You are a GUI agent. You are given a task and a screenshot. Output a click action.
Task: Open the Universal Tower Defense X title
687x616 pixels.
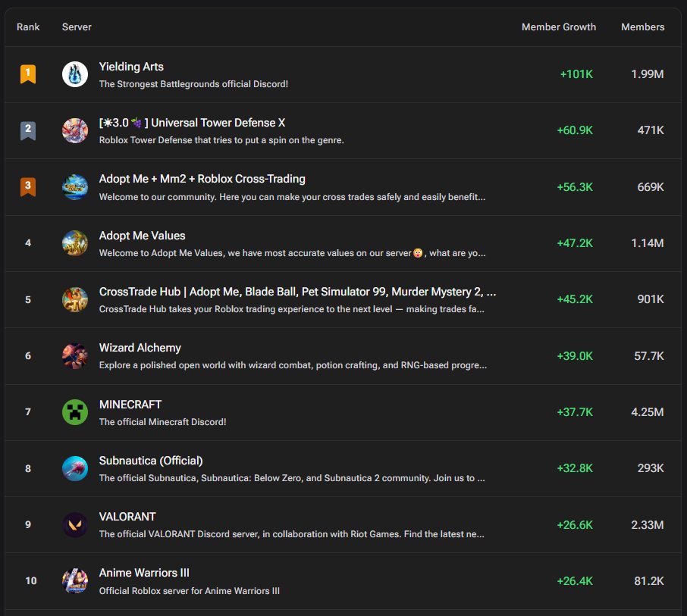point(192,123)
